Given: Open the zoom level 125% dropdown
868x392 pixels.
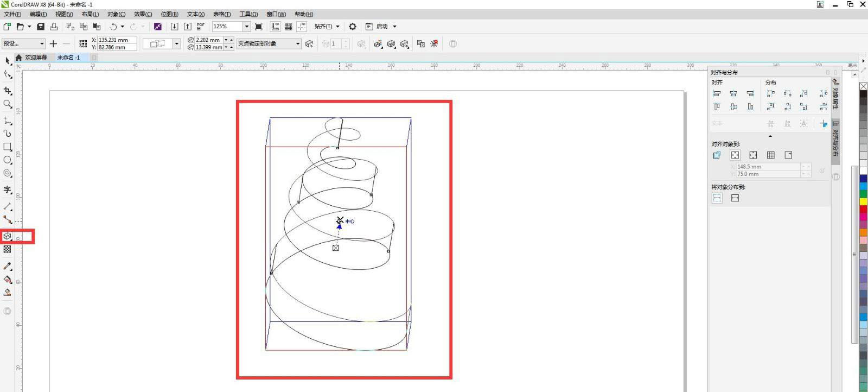Looking at the screenshot, I should tap(246, 27).
